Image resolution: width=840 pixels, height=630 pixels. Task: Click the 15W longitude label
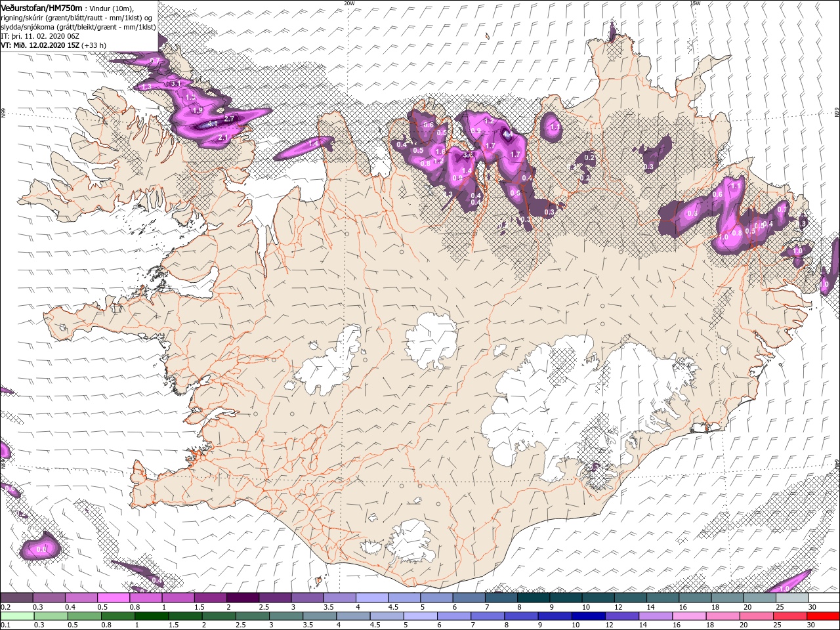695,3
